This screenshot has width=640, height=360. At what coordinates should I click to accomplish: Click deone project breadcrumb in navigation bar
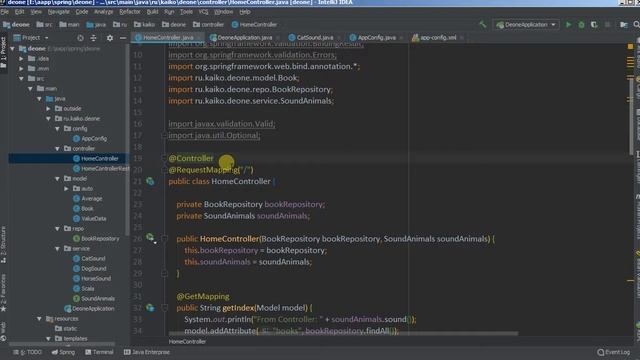16,24
